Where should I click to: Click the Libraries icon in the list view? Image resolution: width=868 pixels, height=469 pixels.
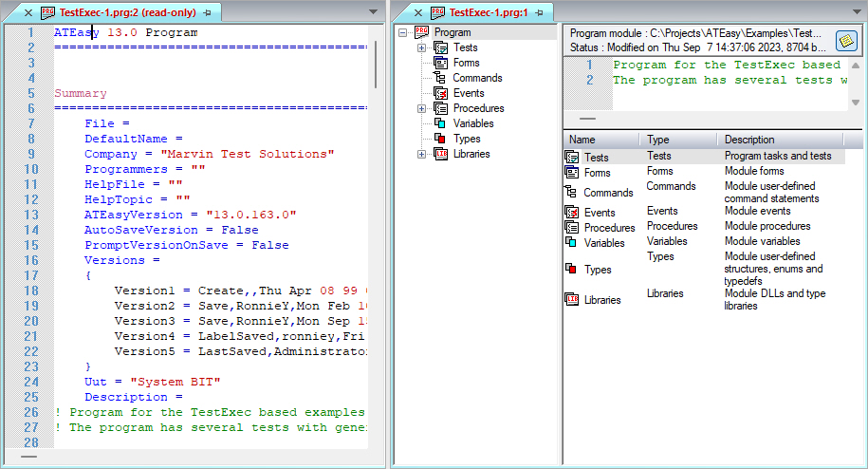[x=572, y=299]
